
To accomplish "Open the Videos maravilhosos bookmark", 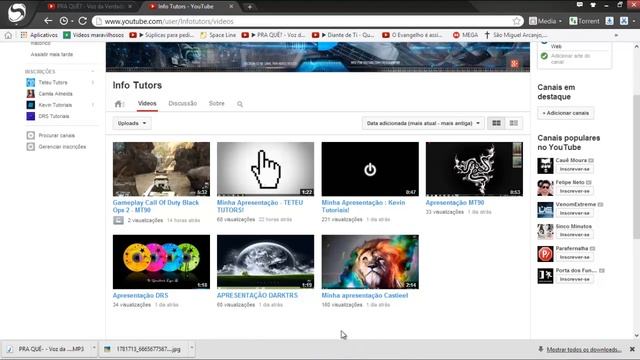I will click(93, 35).
